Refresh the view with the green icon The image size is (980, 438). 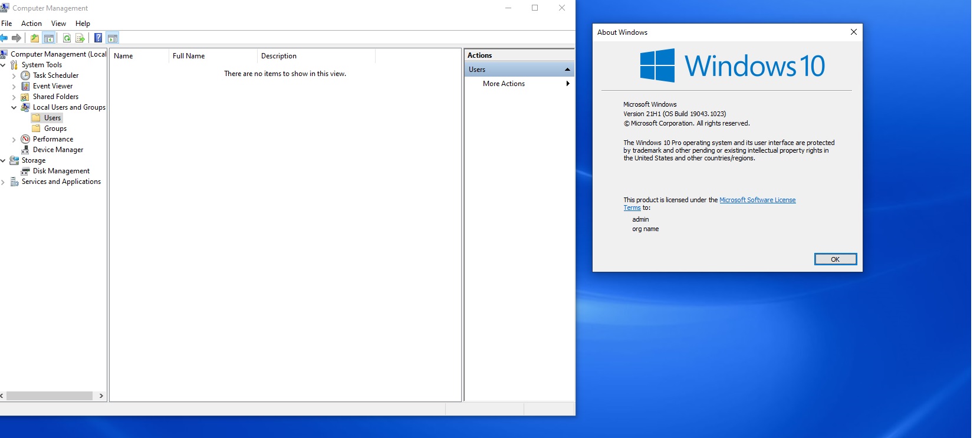pyautogui.click(x=67, y=38)
